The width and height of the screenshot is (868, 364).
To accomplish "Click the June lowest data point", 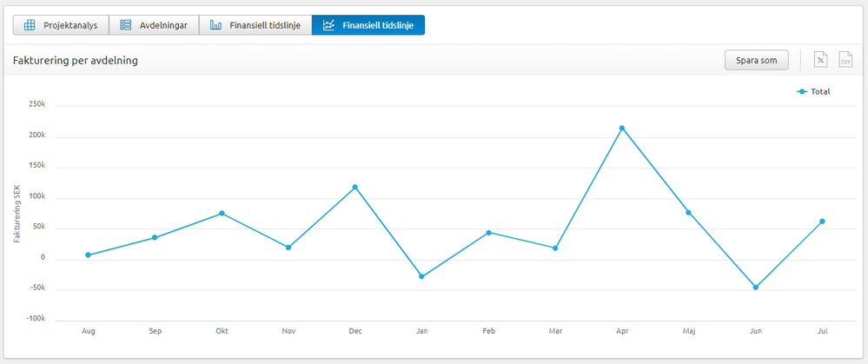I will pyautogui.click(x=756, y=287).
